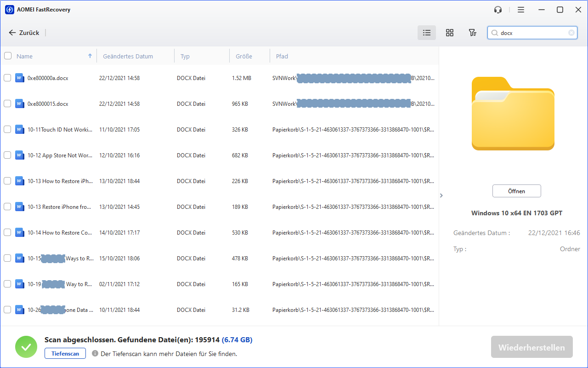This screenshot has width=588, height=368.
Task: Check the box for 0xe8000015.docx
Action: point(7,104)
